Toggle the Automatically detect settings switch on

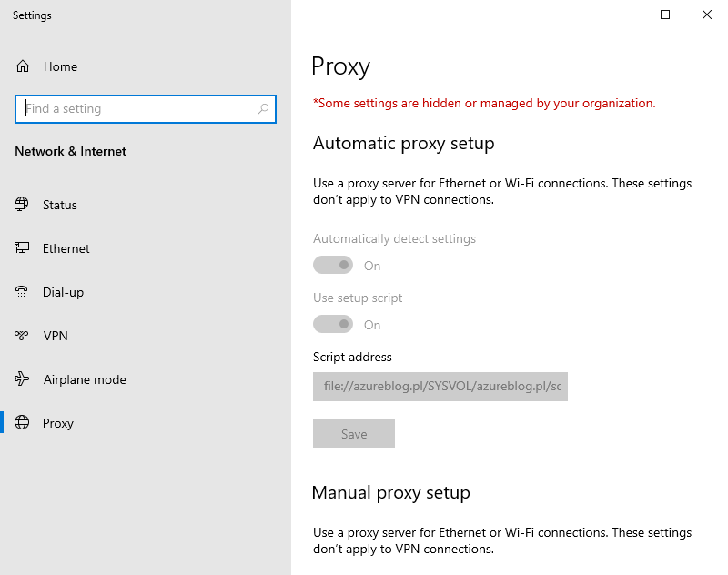tap(333, 264)
